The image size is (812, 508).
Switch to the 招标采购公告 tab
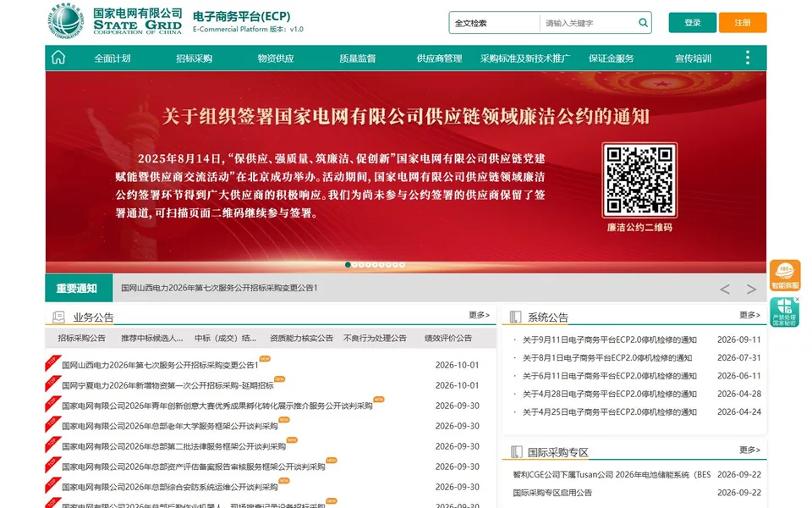tap(82, 338)
